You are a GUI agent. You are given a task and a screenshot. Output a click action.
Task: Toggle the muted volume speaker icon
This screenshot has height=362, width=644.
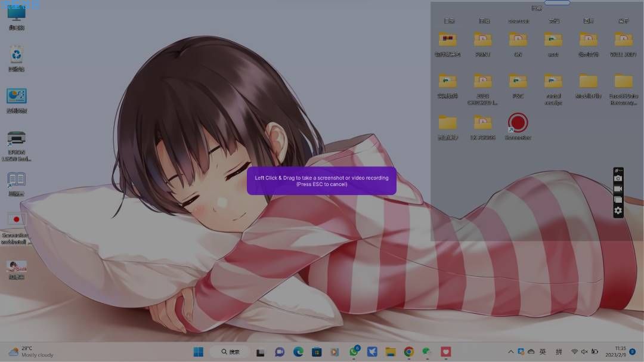tap(584, 352)
